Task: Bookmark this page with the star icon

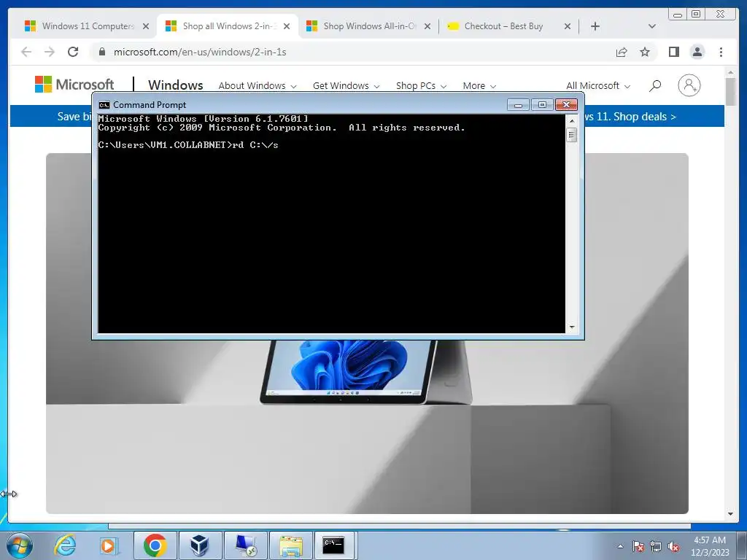Action: (645, 52)
